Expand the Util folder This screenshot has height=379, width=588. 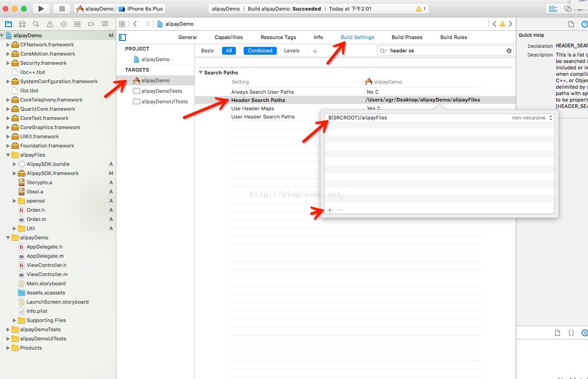click(x=15, y=228)
